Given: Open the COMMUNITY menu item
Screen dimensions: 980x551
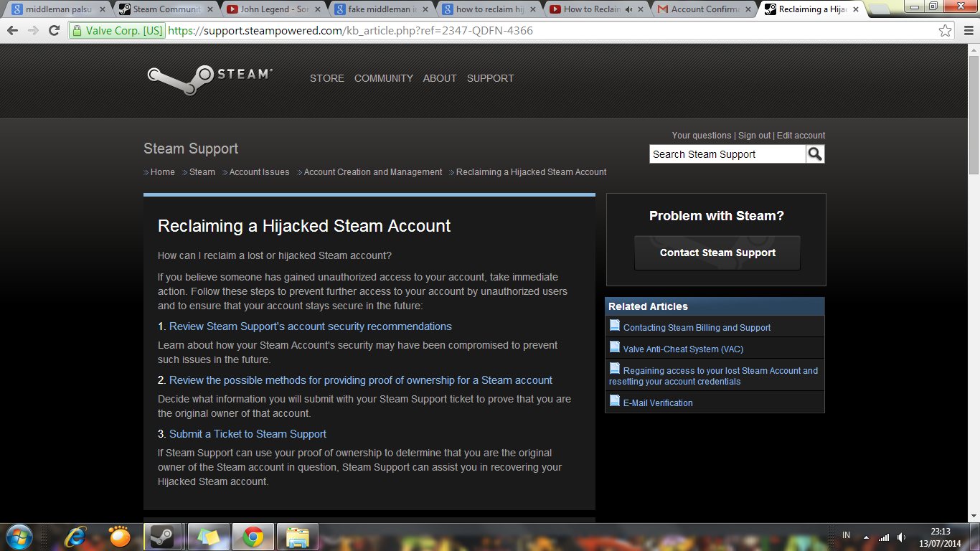Looking at the screenshot, I should click(384, 78).
